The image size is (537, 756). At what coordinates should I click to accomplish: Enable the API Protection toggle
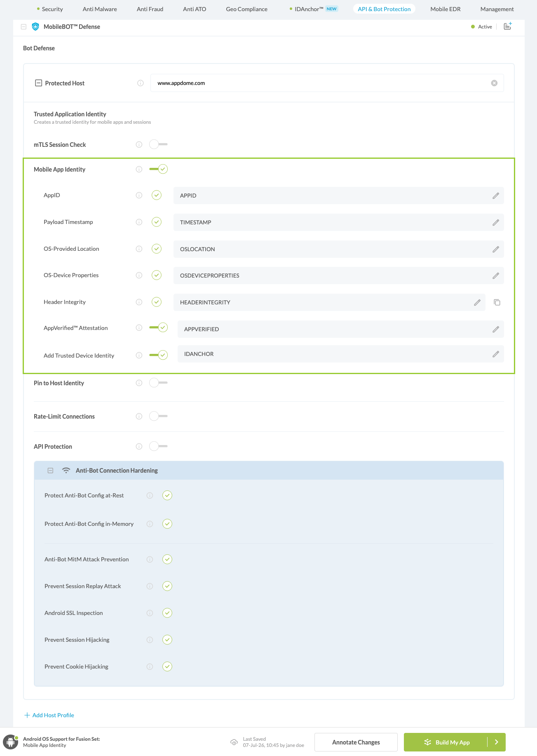(158, 446)
